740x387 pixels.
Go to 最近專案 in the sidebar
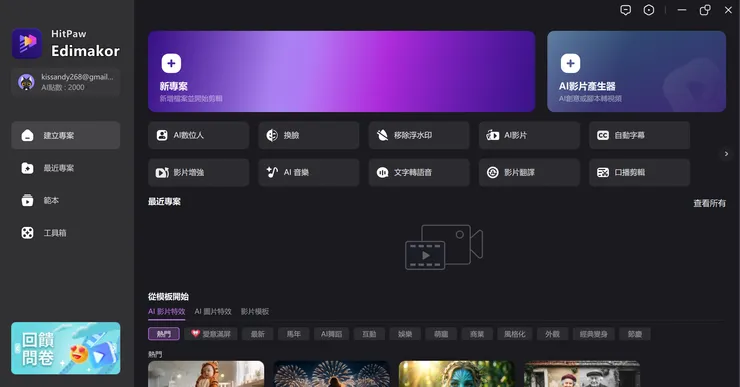click(x=66, y=168)
